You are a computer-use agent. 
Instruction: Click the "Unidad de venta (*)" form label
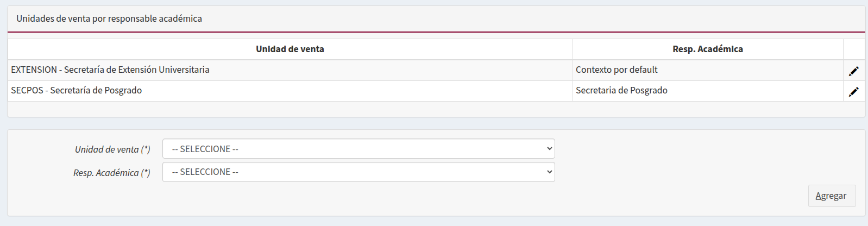(112, 149)
